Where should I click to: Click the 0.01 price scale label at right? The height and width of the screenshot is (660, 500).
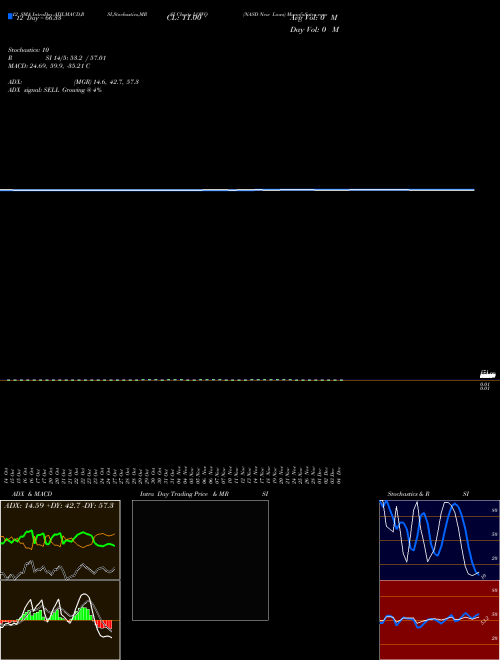pyautogui.click(x=485, y=386)
